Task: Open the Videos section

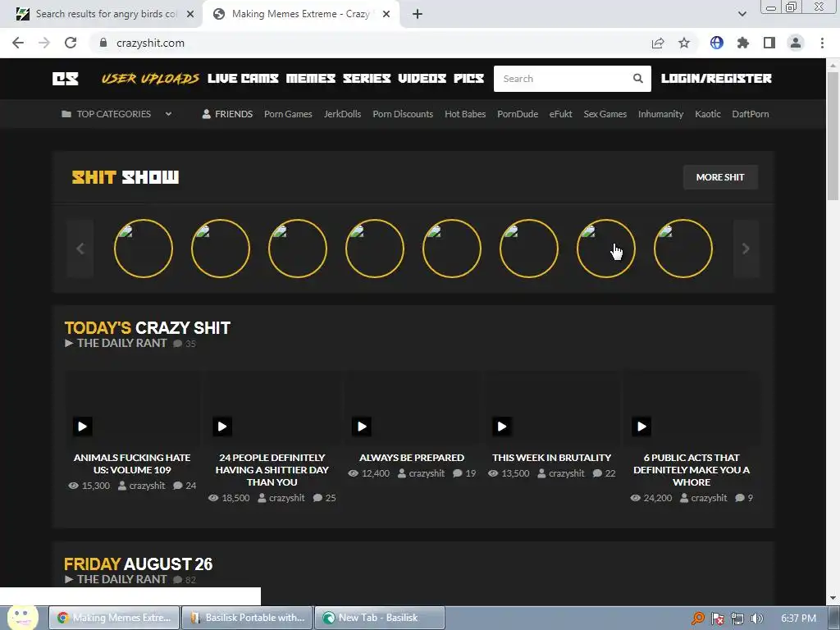Action: point(422,79)
